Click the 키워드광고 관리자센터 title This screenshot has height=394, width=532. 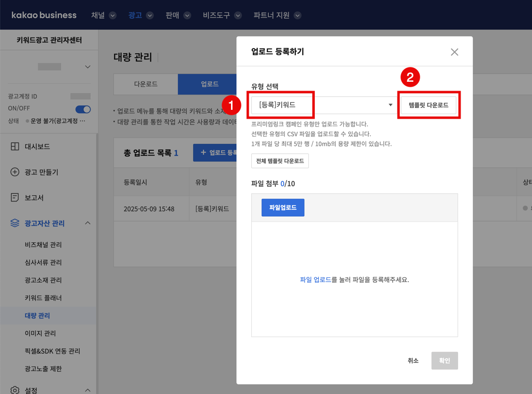click(x=49, y=40)
